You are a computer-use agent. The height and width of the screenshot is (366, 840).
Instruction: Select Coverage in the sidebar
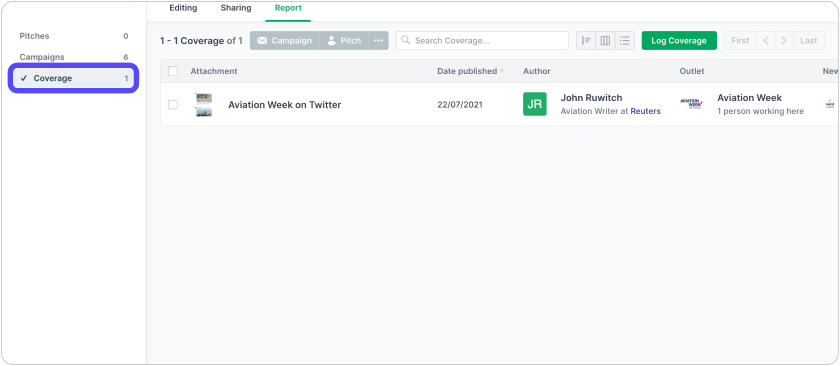74,78
